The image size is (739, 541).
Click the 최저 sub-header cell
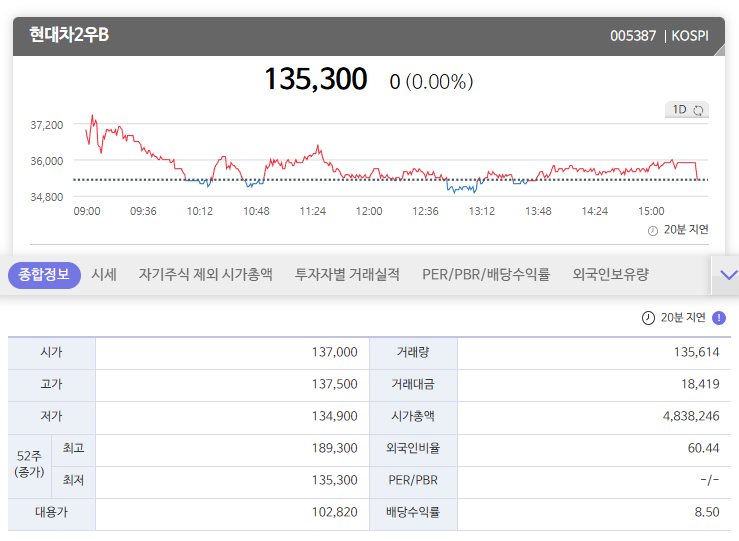74,481
